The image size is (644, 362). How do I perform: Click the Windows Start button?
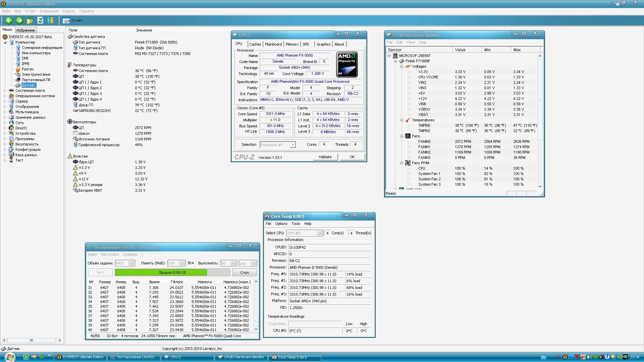[9, 357]
